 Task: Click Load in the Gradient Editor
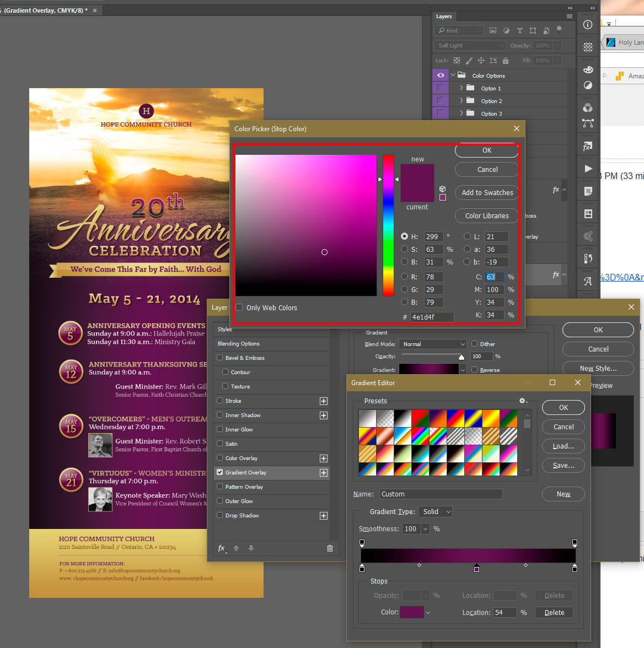[563, 446]
